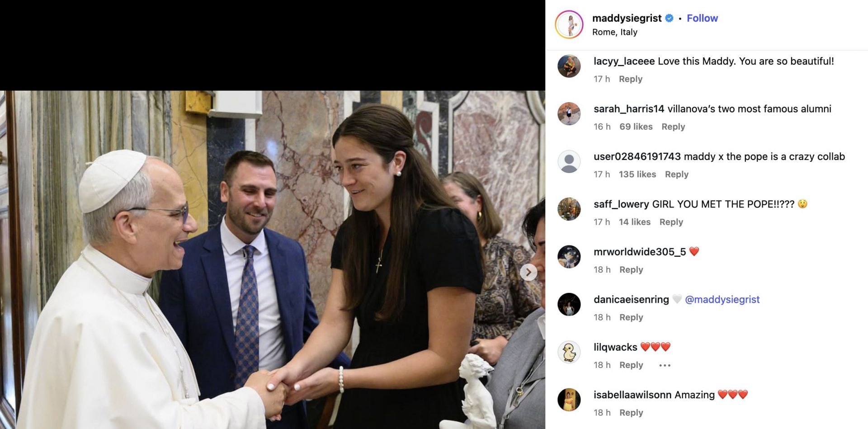
Task: Open the Rome, Italy location link
Action: [x=615, y=32]
